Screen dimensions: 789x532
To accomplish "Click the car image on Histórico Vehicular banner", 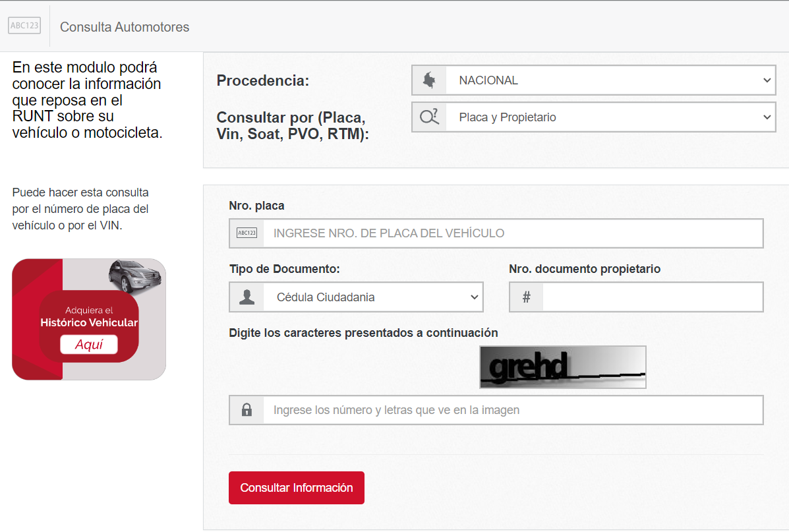I will (x=135, y=276).
